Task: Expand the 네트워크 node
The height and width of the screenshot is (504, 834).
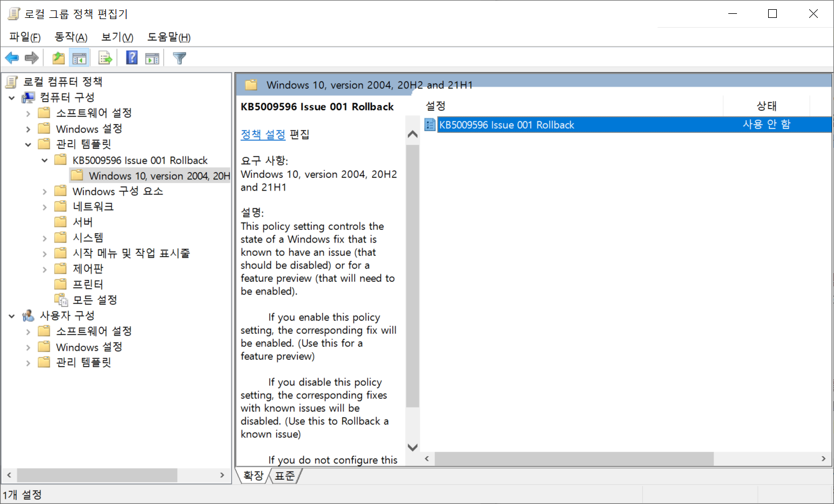Action: tap(44, 207)
